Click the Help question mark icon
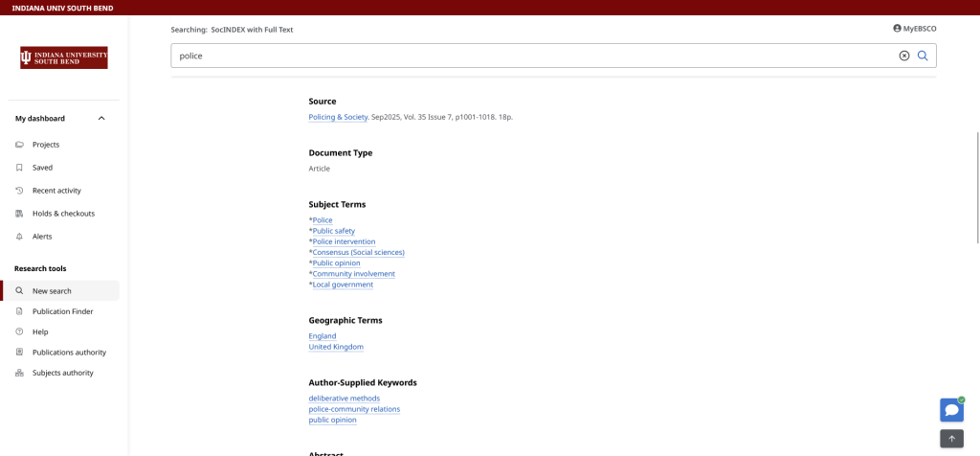This screenshot has width=980, height=456. click(x=19, y=331)
